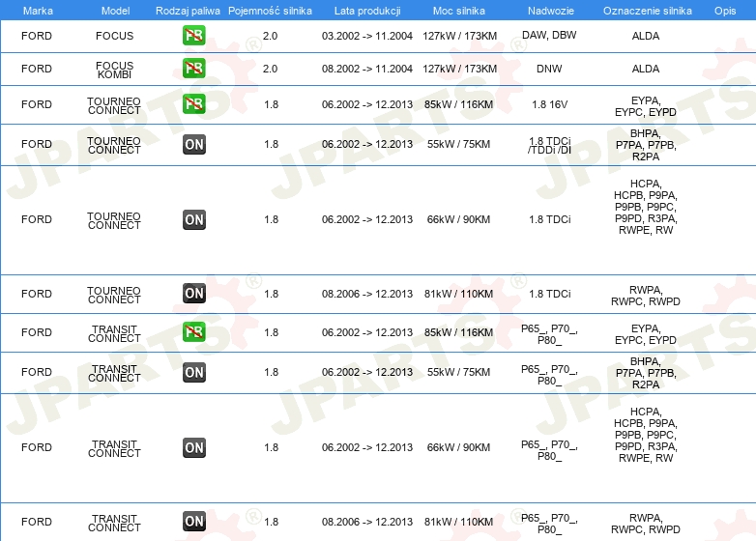Click the Nadwozie column header
Screen dimensions: 756x541
(551, 11)
